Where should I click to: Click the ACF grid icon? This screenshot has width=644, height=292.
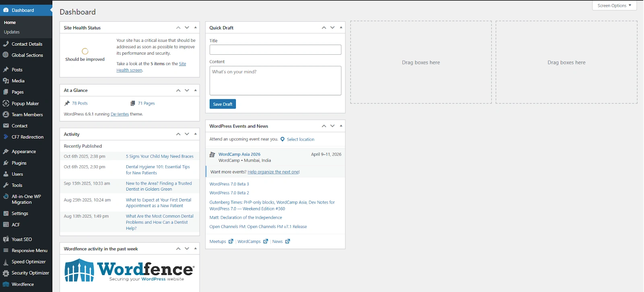click(x=6, y=225)
